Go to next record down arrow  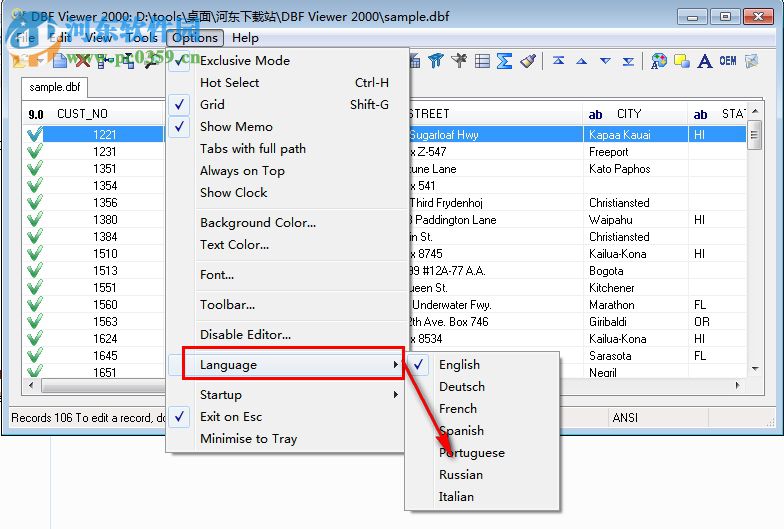pos(605,61)
